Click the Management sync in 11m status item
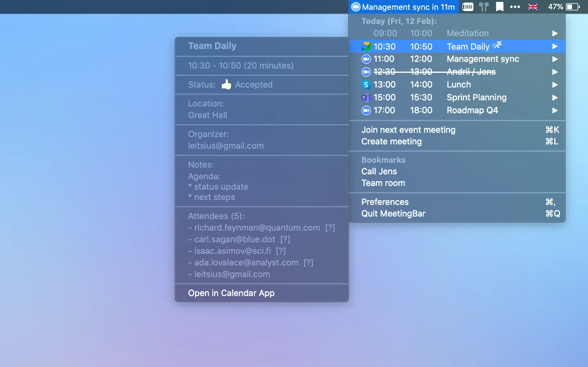Image resolution: width=588 pixels, height=367 pixels. coord(404,7)
